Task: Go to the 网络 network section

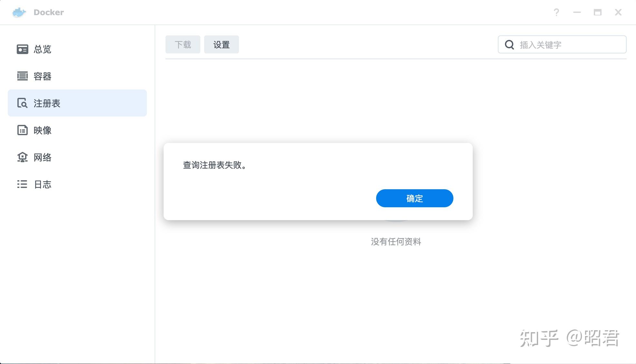Action: 43,157
